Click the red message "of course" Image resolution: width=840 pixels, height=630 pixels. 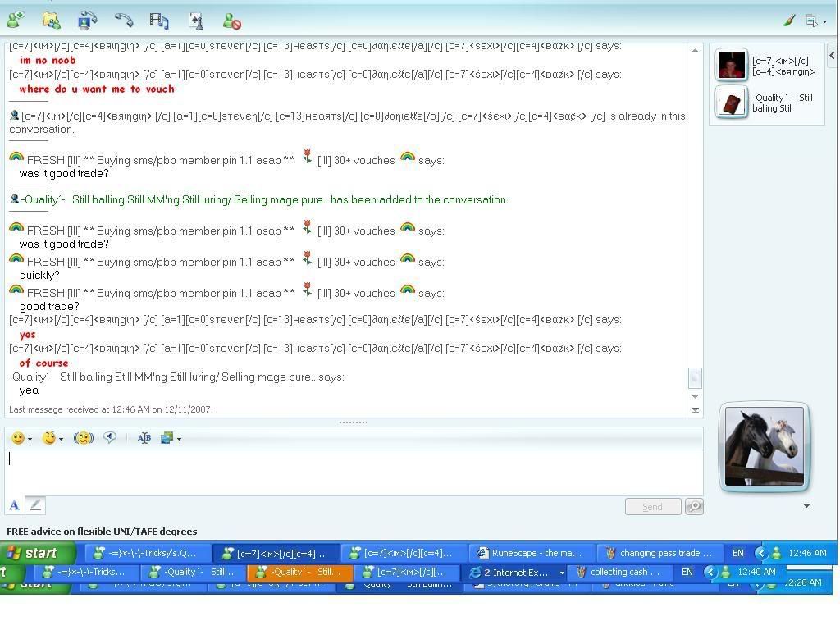tap(44, 363)
